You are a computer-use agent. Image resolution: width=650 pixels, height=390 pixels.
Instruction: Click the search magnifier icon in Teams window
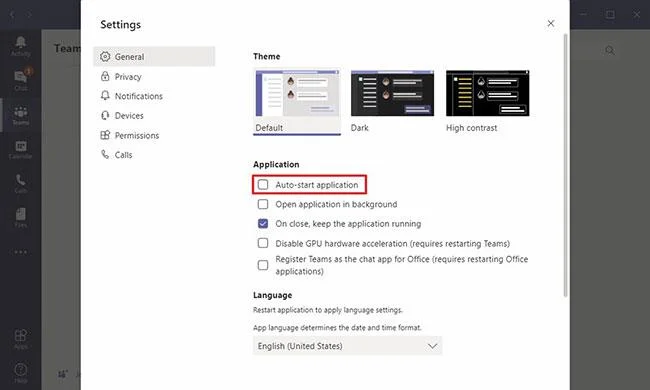pyautogui.click(x=610, y=51)
